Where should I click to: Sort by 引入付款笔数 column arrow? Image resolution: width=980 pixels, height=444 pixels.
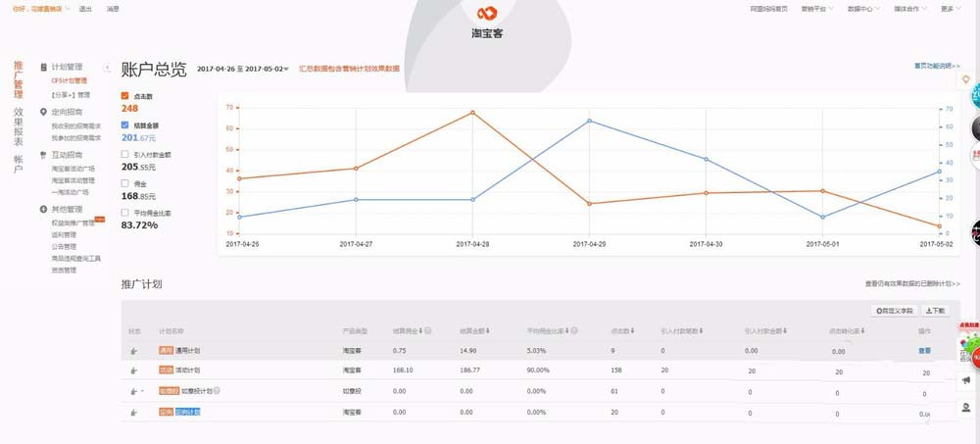click(x=702, y=331)
